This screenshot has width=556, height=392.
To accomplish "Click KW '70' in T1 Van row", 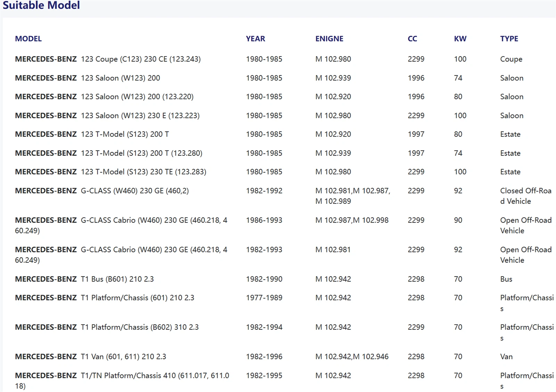I will 458,357.
